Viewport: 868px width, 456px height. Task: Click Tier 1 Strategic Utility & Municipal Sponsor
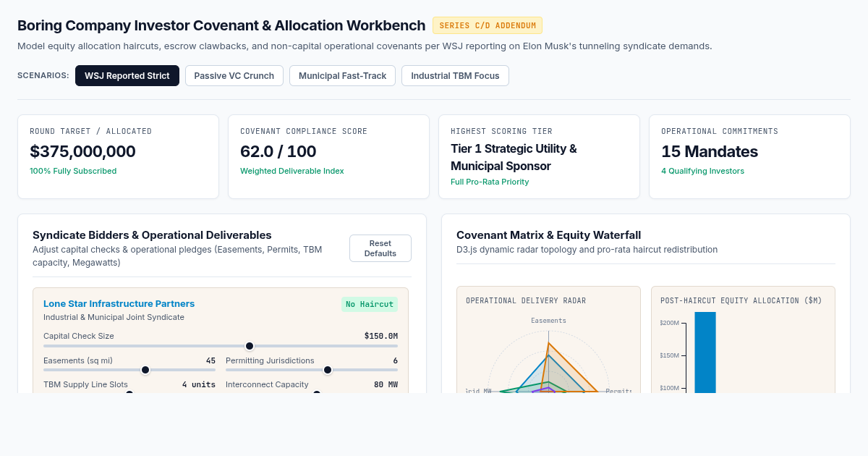pos(514,157)
